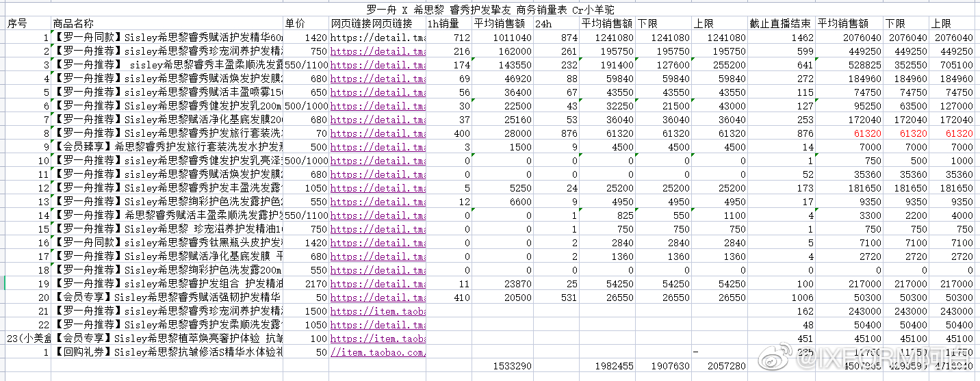980x381 pixels.
Task: Select the 1h销量 header cell
Action: (x=449, y=24)
